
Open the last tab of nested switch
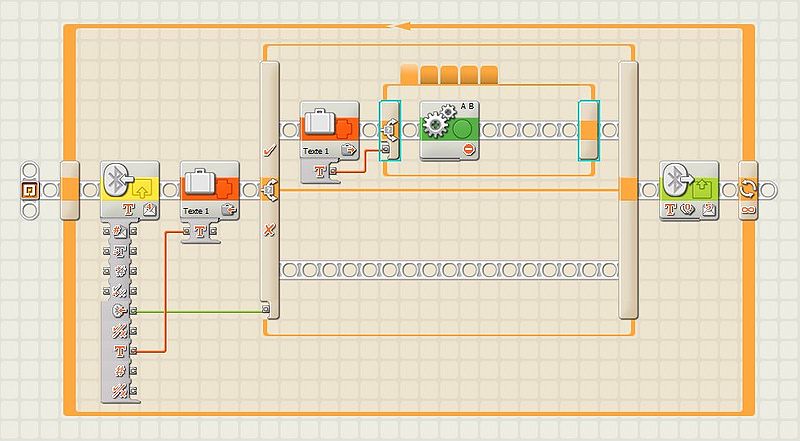tap(489, 74)
